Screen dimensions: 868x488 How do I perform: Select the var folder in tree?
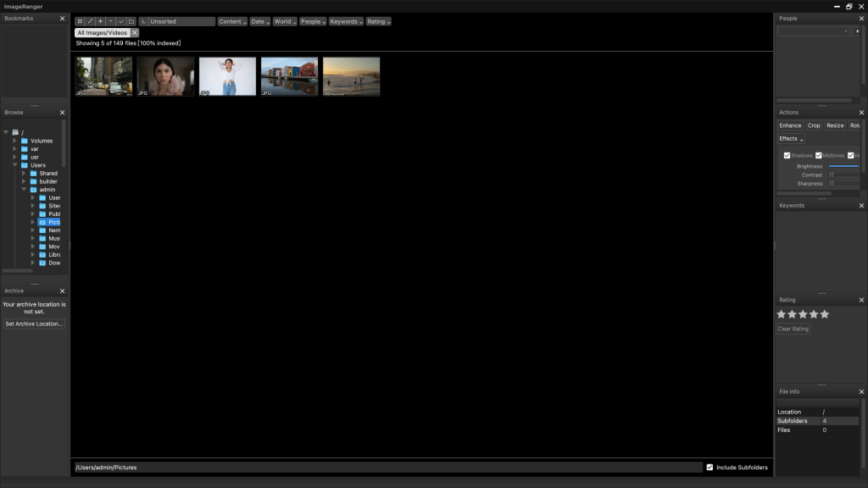point(34,149)
